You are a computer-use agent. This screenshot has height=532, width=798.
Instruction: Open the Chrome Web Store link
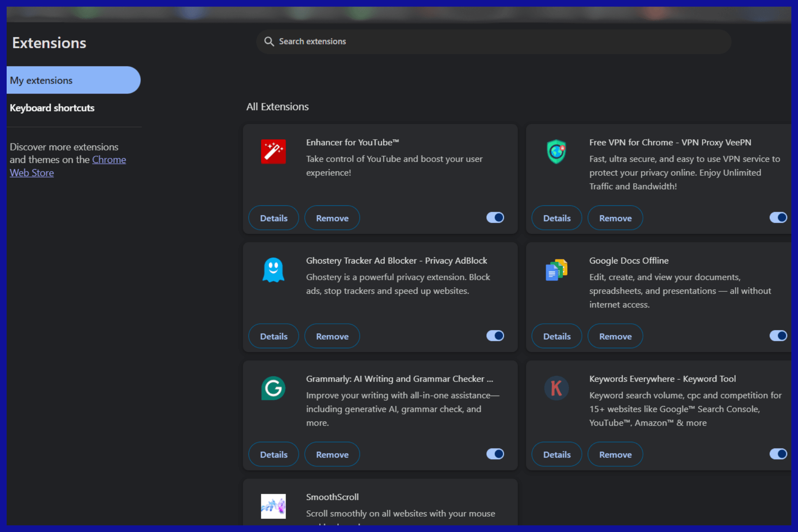109,160
